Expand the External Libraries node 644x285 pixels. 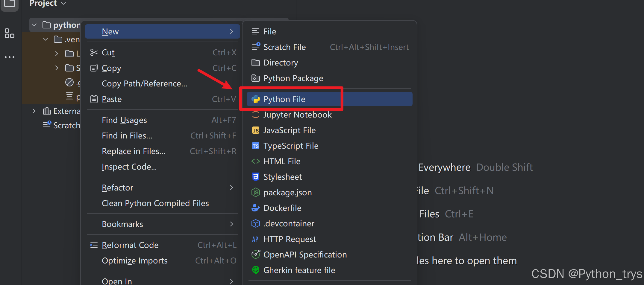click(34, 111)
